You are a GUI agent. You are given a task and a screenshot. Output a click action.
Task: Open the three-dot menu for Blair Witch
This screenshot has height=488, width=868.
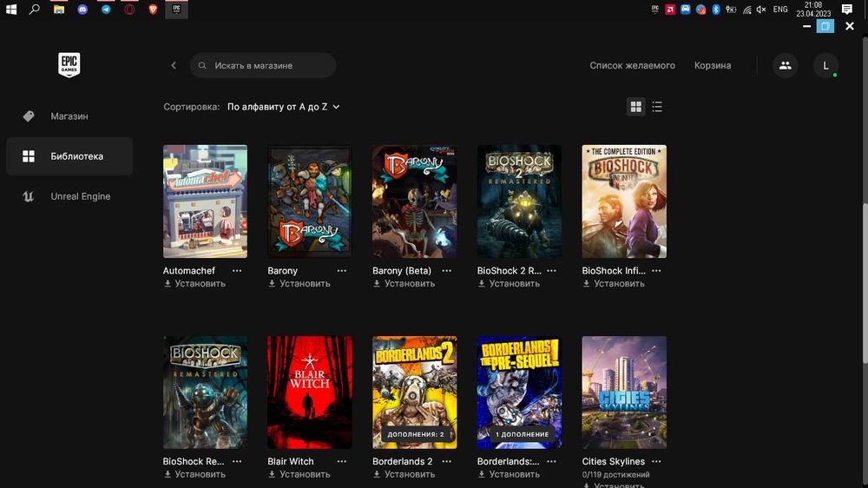[x=341, y=461]
